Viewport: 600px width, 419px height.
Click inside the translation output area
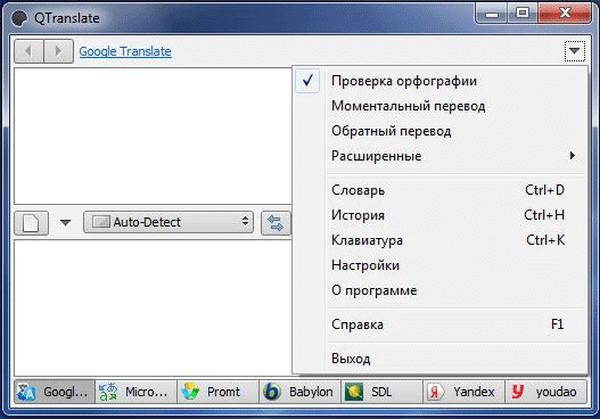tap(153, 308)
